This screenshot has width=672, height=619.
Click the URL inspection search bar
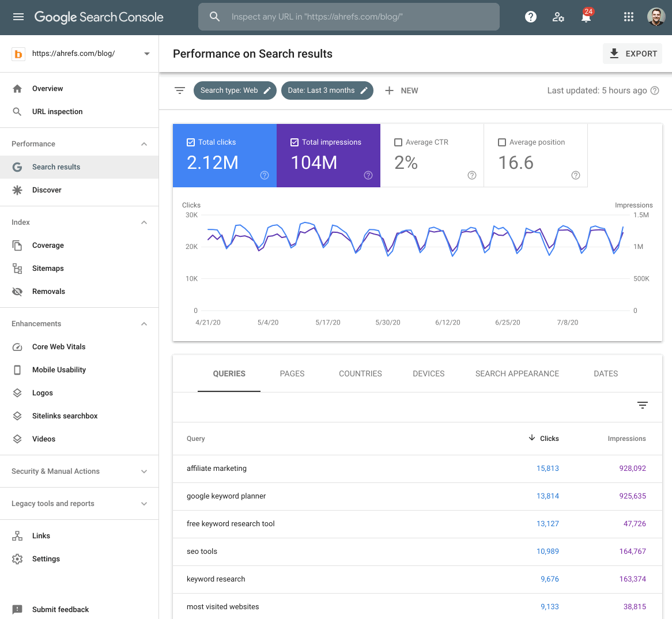[349, 16]
